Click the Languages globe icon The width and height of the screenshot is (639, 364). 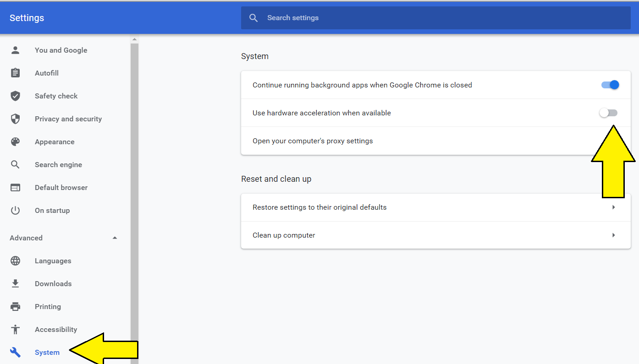click(16, 261)
